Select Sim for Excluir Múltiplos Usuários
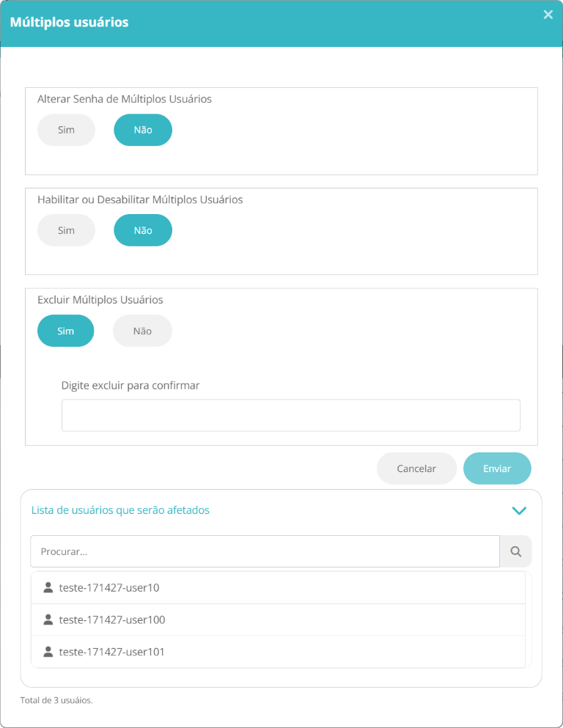This screenshot has height=728, width=563. (x=65, y=331)
